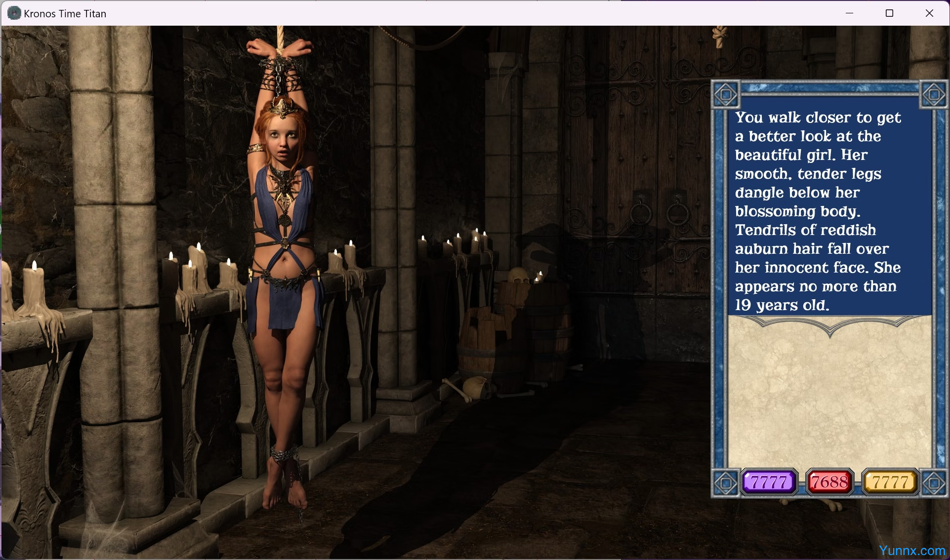
Task: Click the skull on the barrel
Action: 518,276
